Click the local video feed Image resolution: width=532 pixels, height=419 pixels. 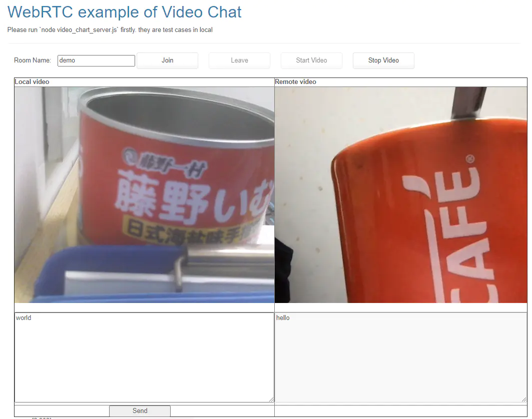[144, 195]
